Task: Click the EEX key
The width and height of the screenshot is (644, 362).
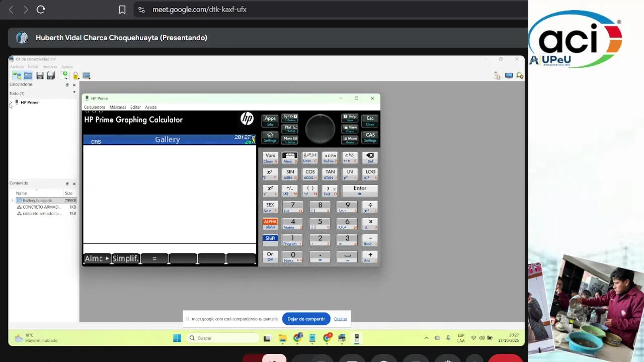Action: [x=270, y=207]
